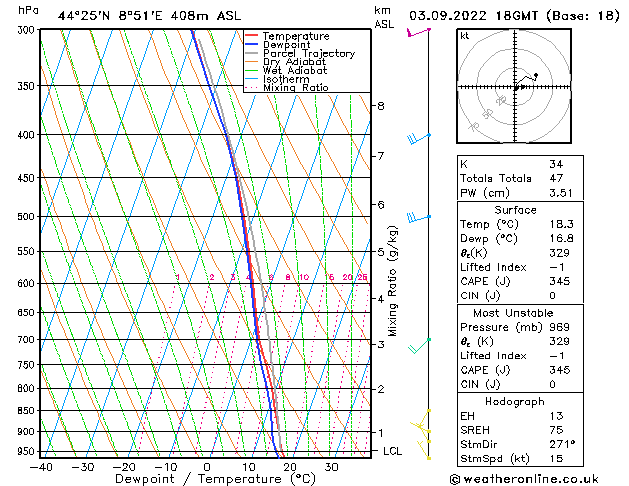Click the Dewpoint / Temperature (°C) axis title

(x=215, y=479)
